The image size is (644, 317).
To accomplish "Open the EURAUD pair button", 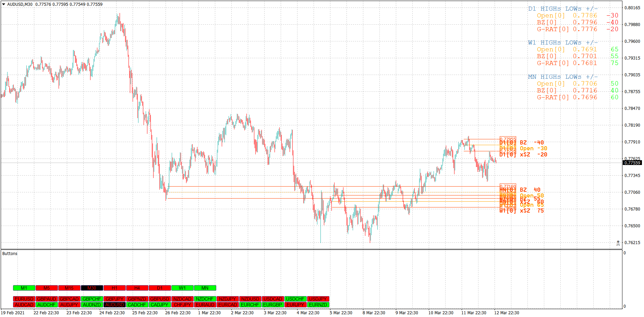I will tap(205, 305).
